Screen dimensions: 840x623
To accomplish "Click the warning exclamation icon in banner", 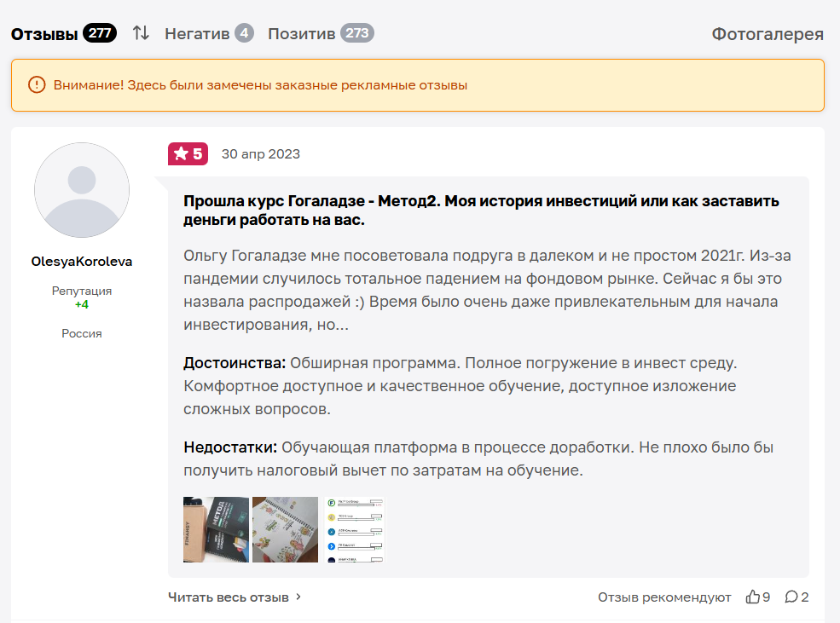I will (x=36, y=84).
